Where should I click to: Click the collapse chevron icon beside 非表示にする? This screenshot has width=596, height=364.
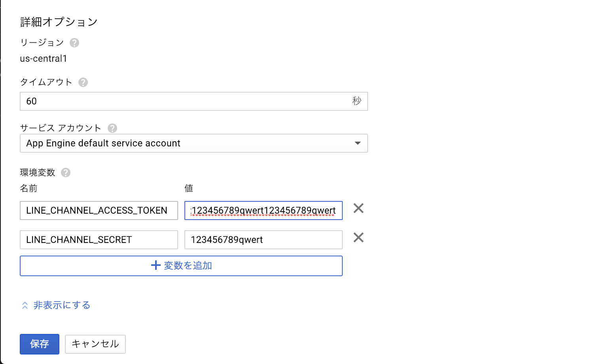(25, 305)
